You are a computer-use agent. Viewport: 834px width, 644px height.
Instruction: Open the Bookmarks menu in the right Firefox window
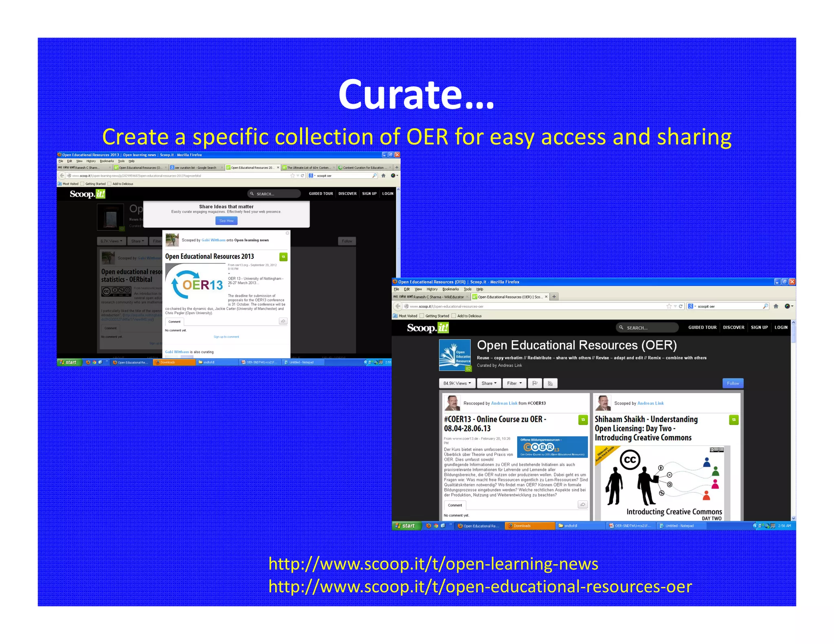[450, 289]
